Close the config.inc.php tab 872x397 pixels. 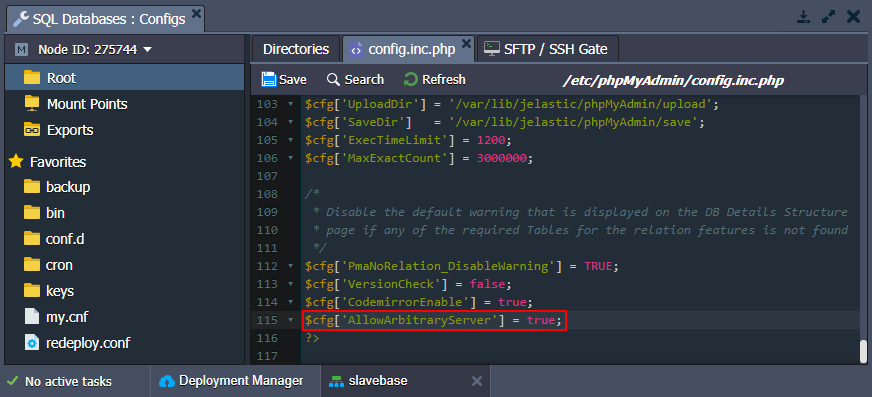(x=466, y=43)
